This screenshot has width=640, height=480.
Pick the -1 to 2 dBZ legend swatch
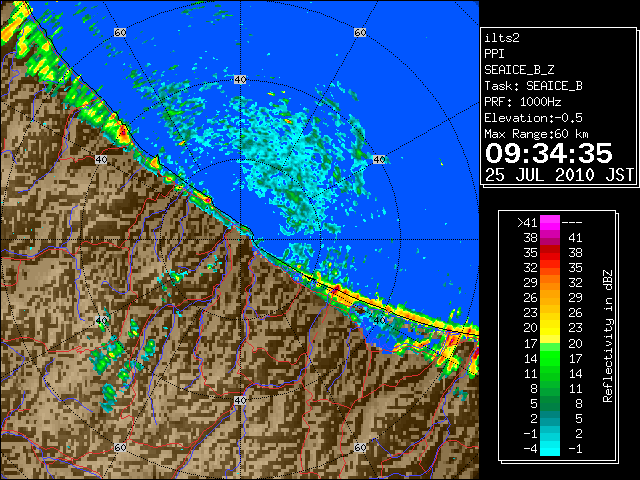coord(550,433)
